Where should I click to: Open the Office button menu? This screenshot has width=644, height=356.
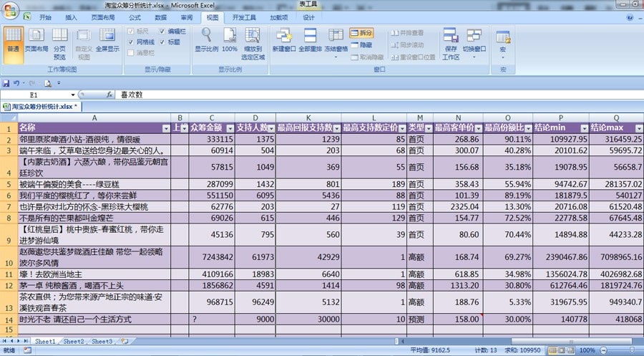(10, 10)
